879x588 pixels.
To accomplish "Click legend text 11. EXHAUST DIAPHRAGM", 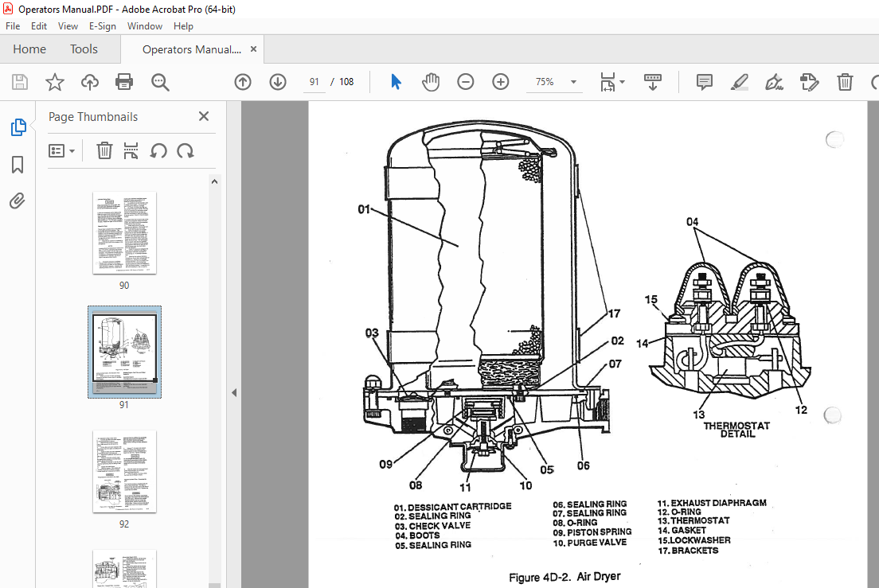I will 712,503.
